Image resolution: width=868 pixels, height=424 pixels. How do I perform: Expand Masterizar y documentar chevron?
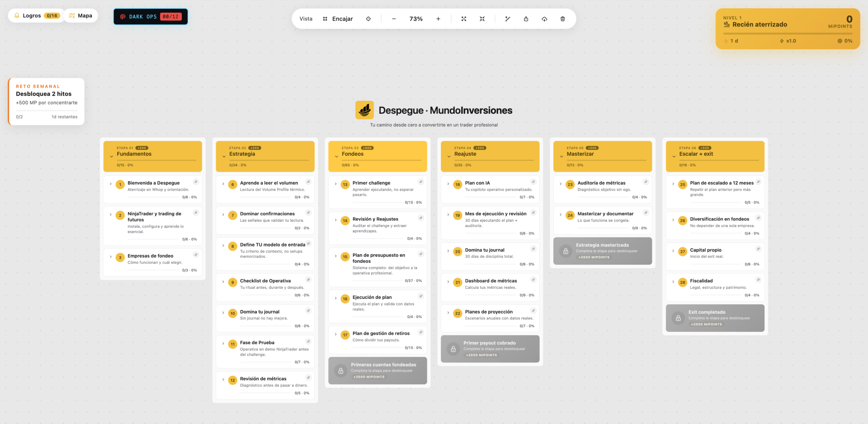(x=561, y=215)
